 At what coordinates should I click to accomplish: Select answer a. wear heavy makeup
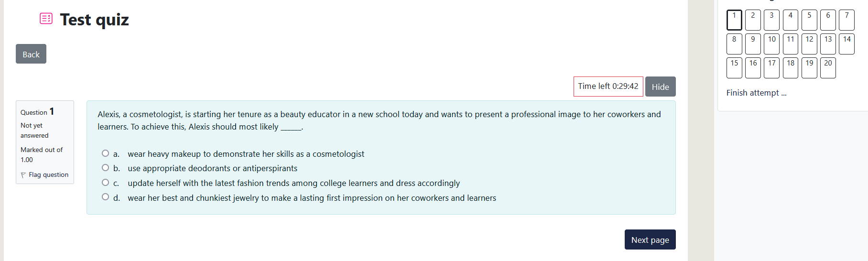[105, 153]
